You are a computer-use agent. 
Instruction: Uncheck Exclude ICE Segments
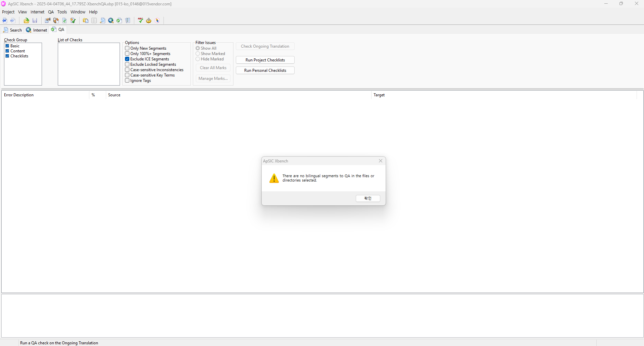pyautogui.click(x=127, y=59)
